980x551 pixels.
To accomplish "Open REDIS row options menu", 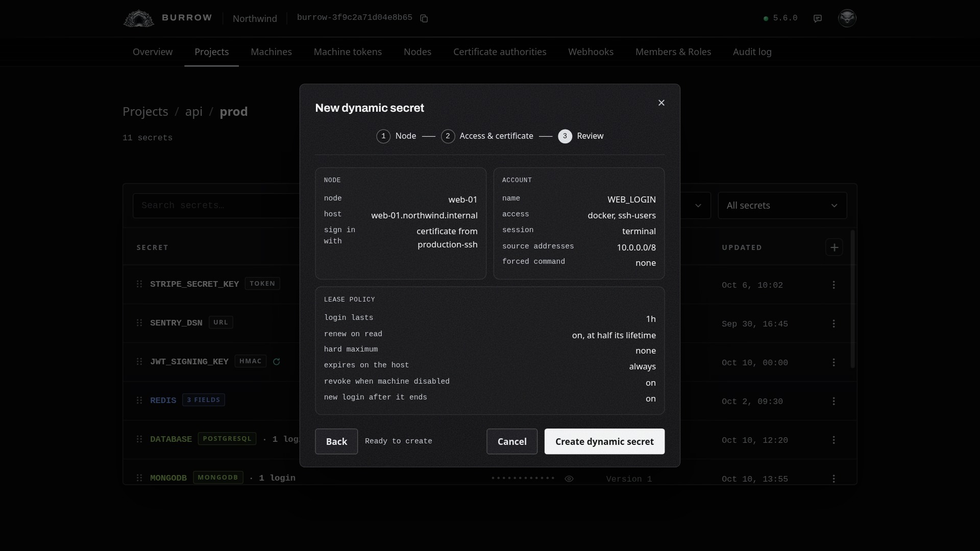I will pos(834,401).
